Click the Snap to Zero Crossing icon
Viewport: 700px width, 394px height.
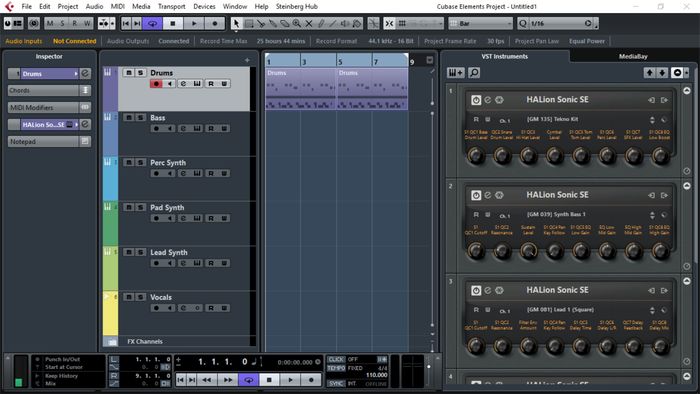pyautogui.click(x=374, y=23)
